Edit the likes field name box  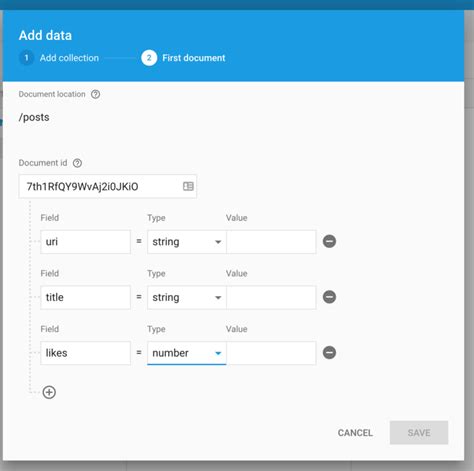coord(85,353)
